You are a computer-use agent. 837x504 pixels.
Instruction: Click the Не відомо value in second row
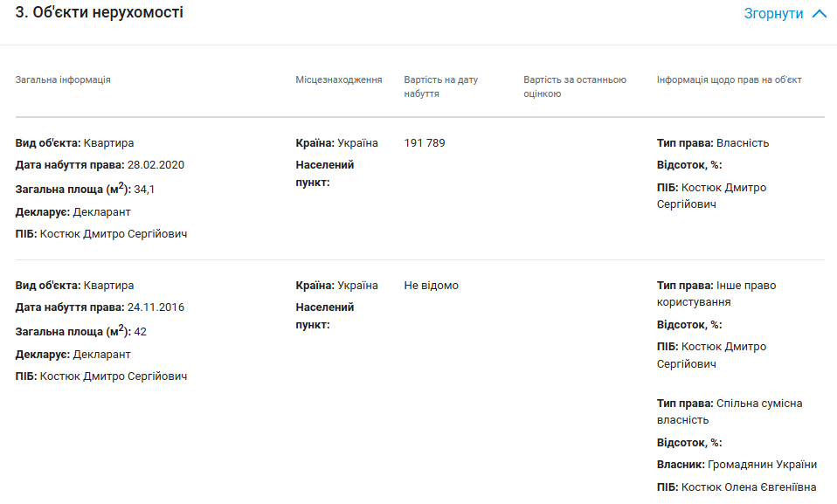432,286
